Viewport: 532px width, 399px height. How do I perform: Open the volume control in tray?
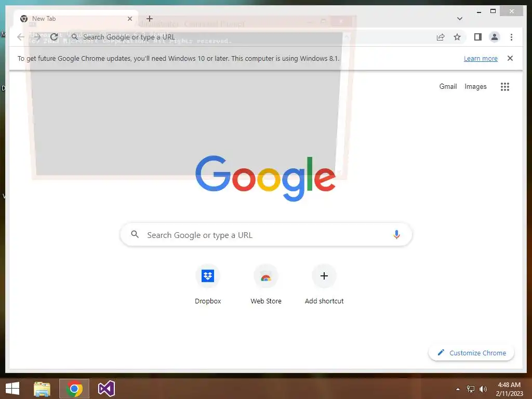coord(483,389)
